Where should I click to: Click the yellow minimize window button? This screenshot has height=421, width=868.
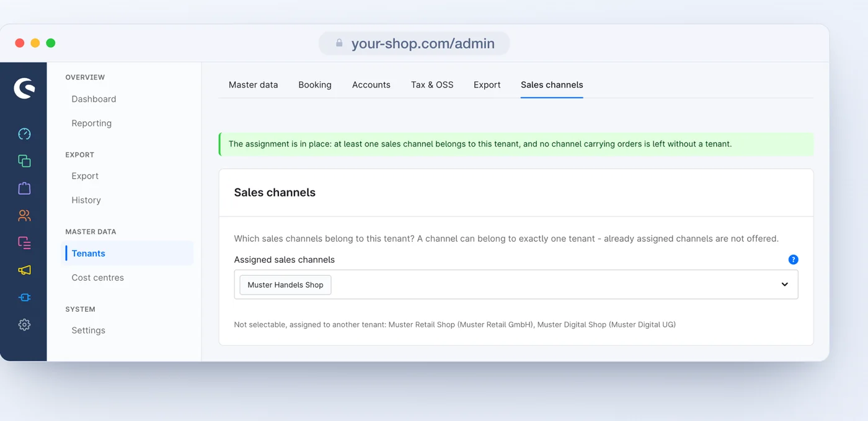tap(35, 43)
